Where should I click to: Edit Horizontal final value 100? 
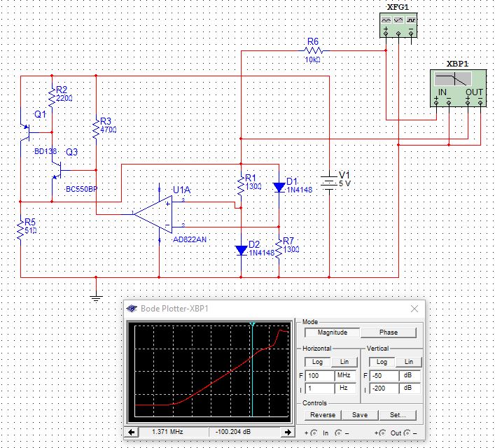[319, 376]
